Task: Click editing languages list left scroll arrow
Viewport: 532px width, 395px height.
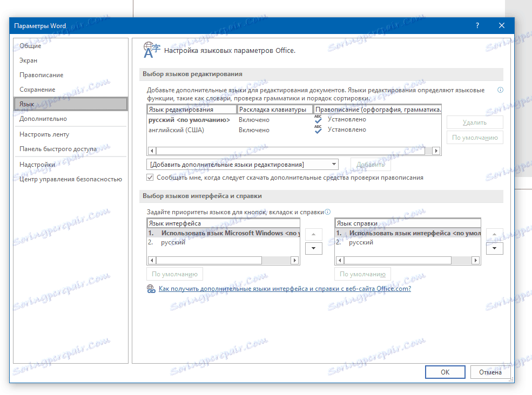Action: (152, 151)
